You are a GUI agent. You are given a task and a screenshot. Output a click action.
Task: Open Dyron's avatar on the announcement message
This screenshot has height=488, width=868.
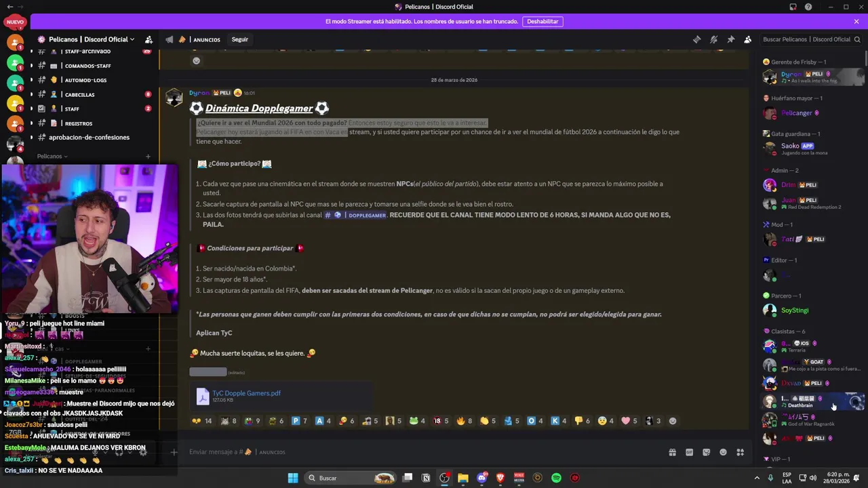click(174, 98)
